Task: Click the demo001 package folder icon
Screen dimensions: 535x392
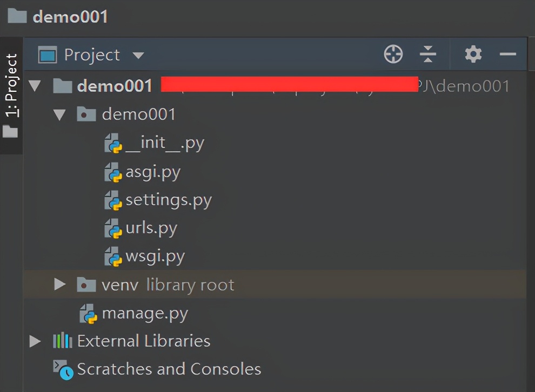Action: point(85,114)
